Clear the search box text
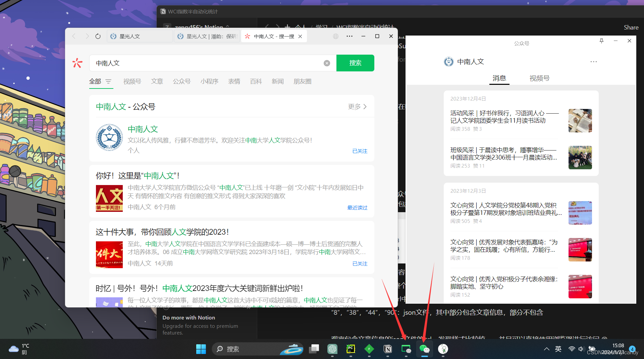 pos(327,63)
